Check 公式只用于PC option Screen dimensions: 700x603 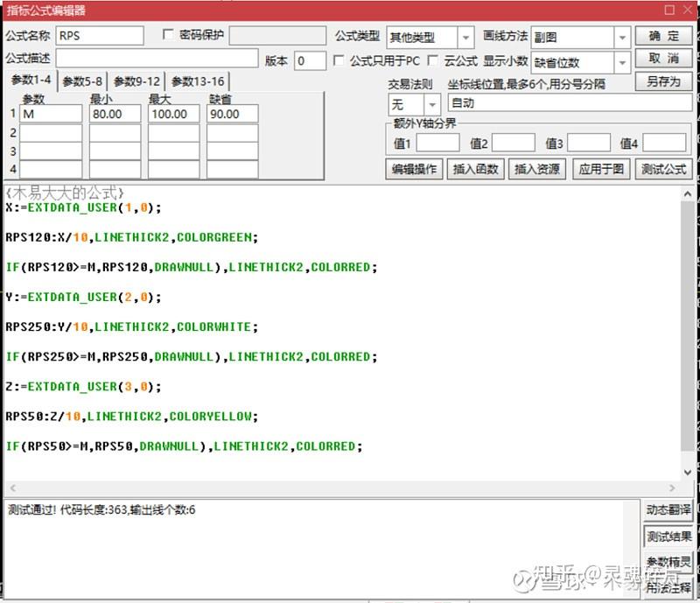click(x=339, y=60)
